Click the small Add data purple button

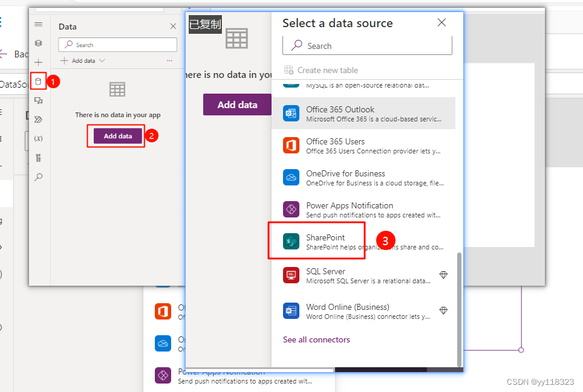[118, 136]
